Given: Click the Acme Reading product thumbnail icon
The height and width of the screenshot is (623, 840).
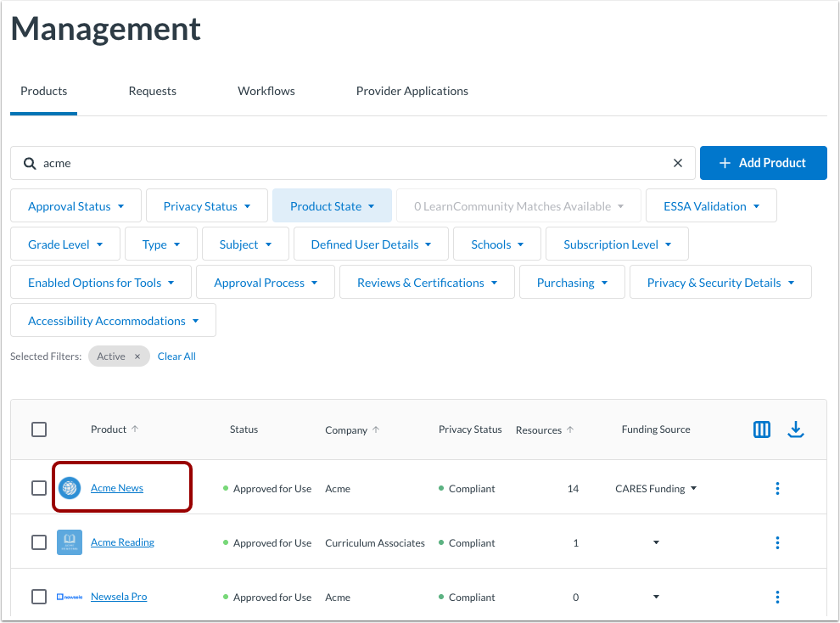Looking at the screenshot, I should 69,542.
